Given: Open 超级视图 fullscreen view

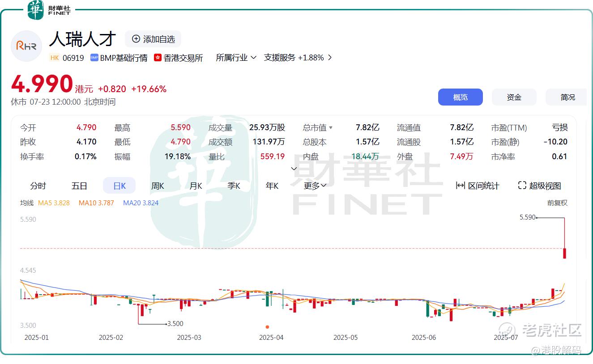Looking at the screenshot, I should click(x=539, y=186).
